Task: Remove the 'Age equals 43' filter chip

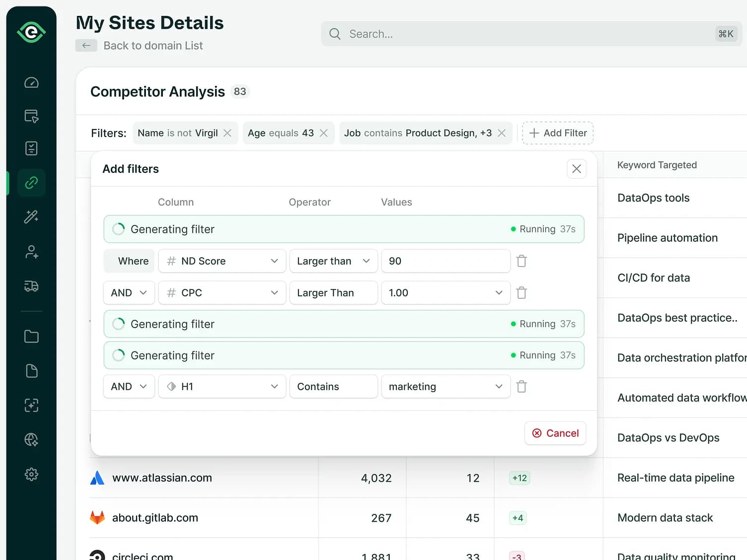Action: click(323, 133)
